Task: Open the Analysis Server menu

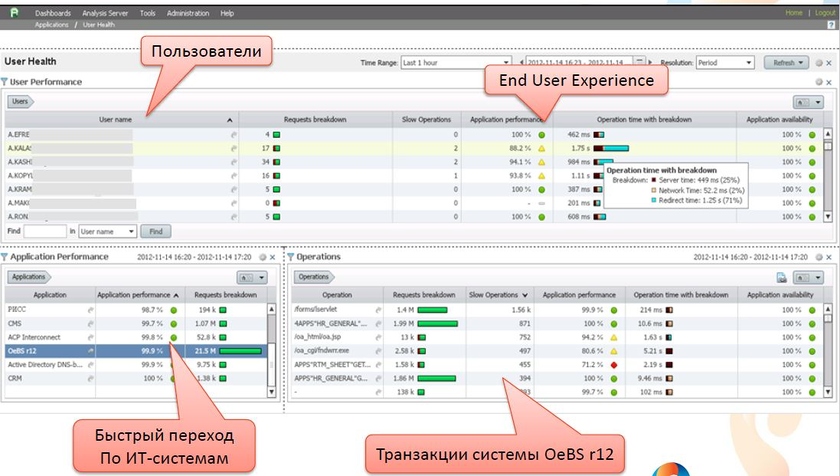Action: coord(108,13)
